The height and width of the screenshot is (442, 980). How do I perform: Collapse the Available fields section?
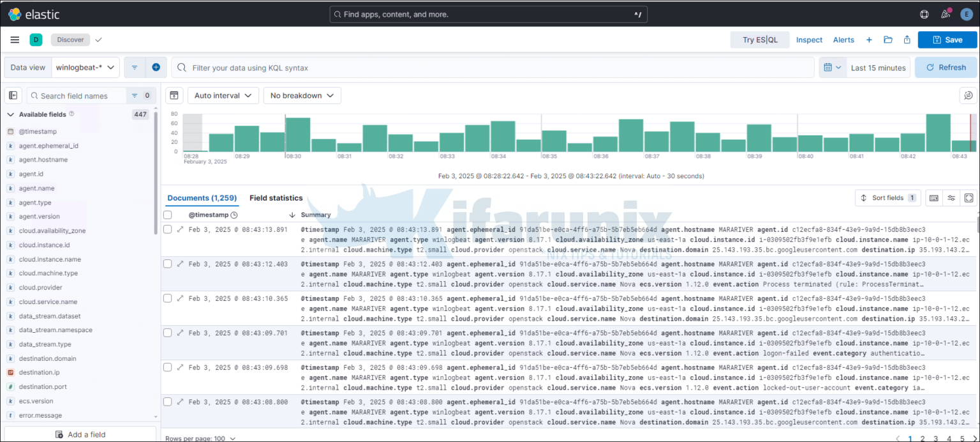point(10,114)
